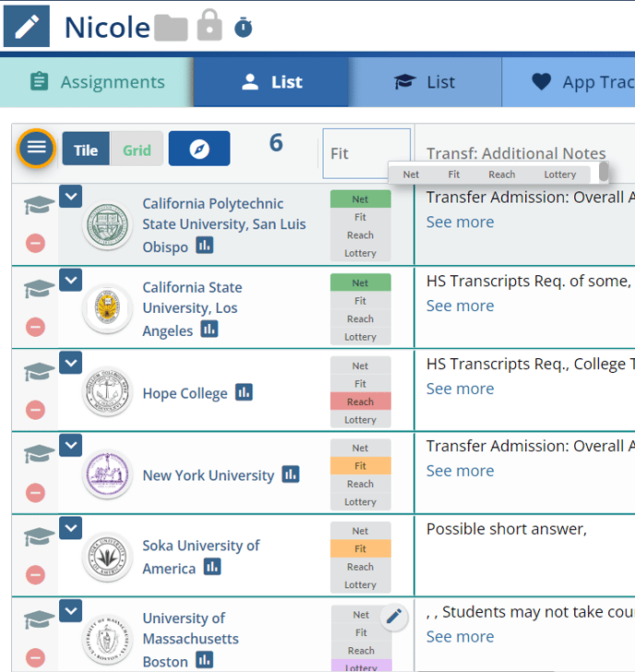Click graduation cap icon for UMass Boston
Screen dimensions: 635x672
[x=39, y=619]
